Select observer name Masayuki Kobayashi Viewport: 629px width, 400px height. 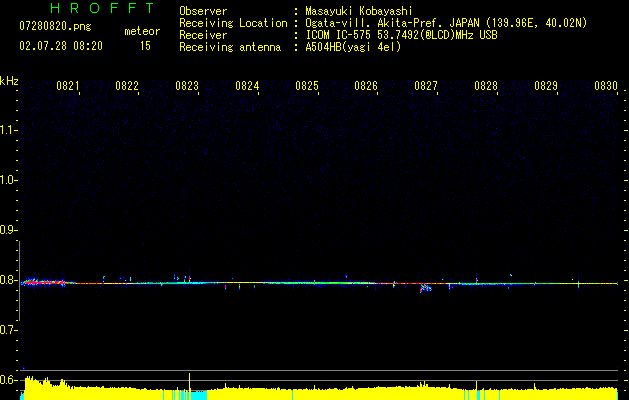click(x=359, y=11)
